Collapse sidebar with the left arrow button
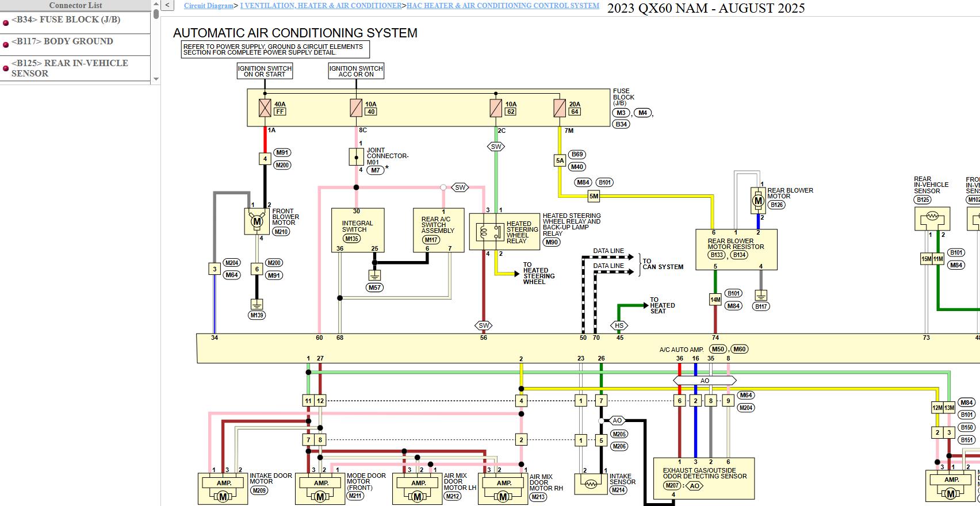 pyautogui.click(x=167, y=6)
